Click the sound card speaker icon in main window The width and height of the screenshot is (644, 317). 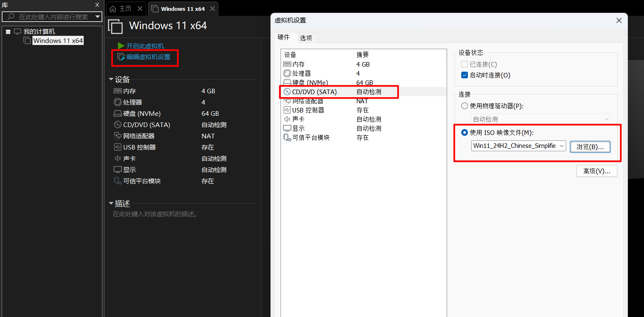117,158
